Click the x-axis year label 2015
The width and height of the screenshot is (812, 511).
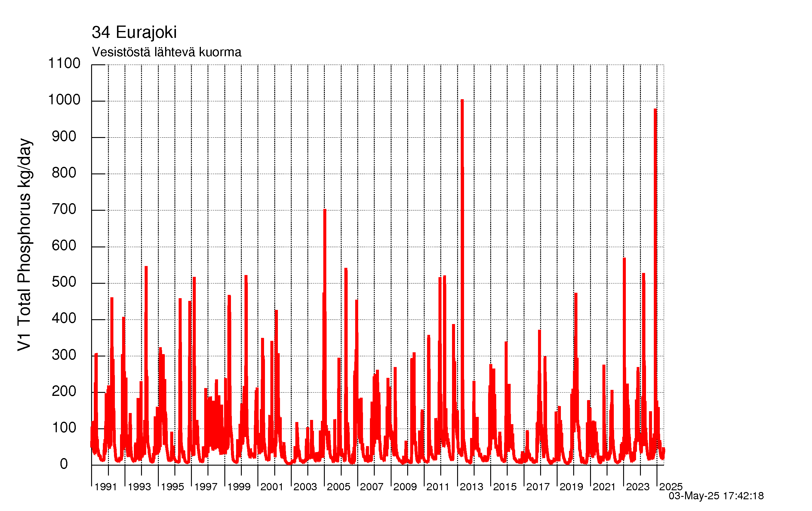[505, 487]
